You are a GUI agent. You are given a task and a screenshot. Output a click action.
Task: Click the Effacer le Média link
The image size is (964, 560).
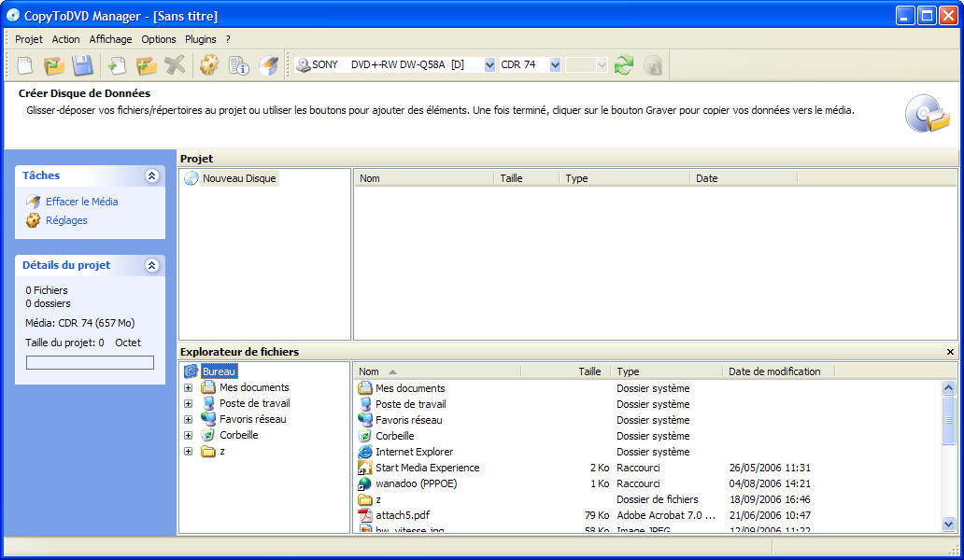(x=81, y=202)
